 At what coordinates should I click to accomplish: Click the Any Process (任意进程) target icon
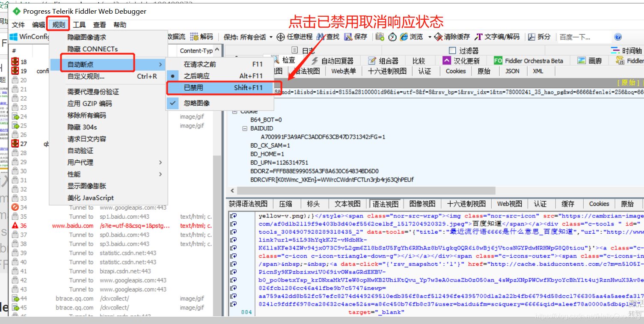coord(281,37)
